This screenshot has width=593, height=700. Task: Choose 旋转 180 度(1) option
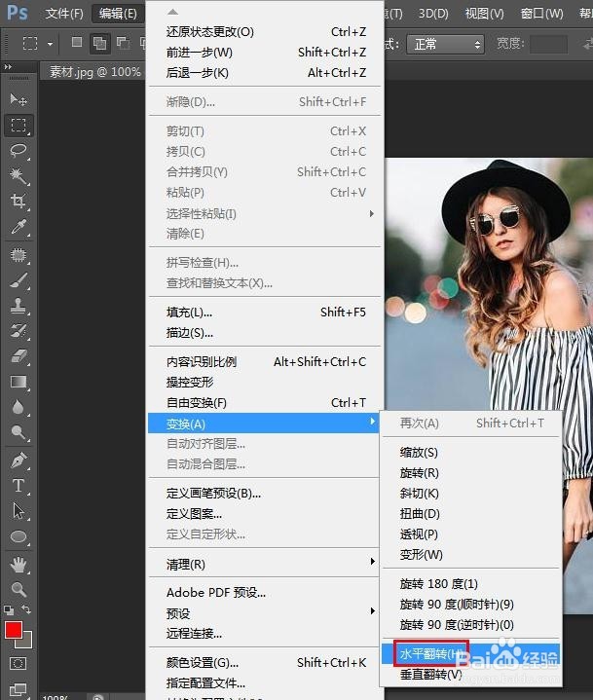pyautogui.click(x=471, y=584)
